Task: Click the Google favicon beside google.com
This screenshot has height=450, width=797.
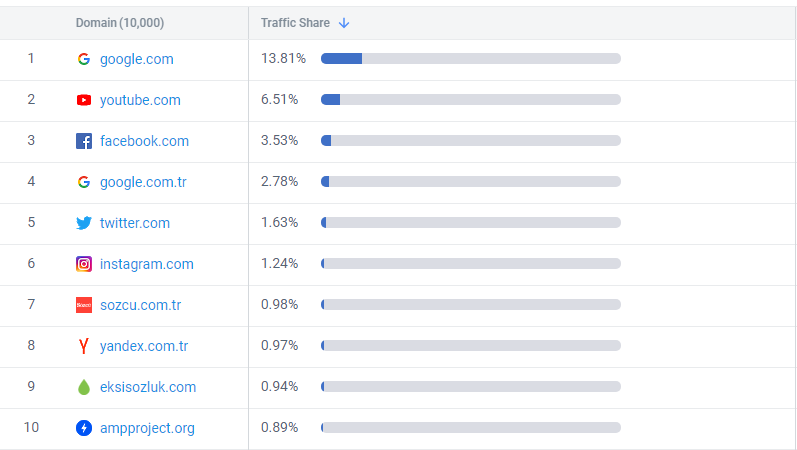Action: coord(84,59)
